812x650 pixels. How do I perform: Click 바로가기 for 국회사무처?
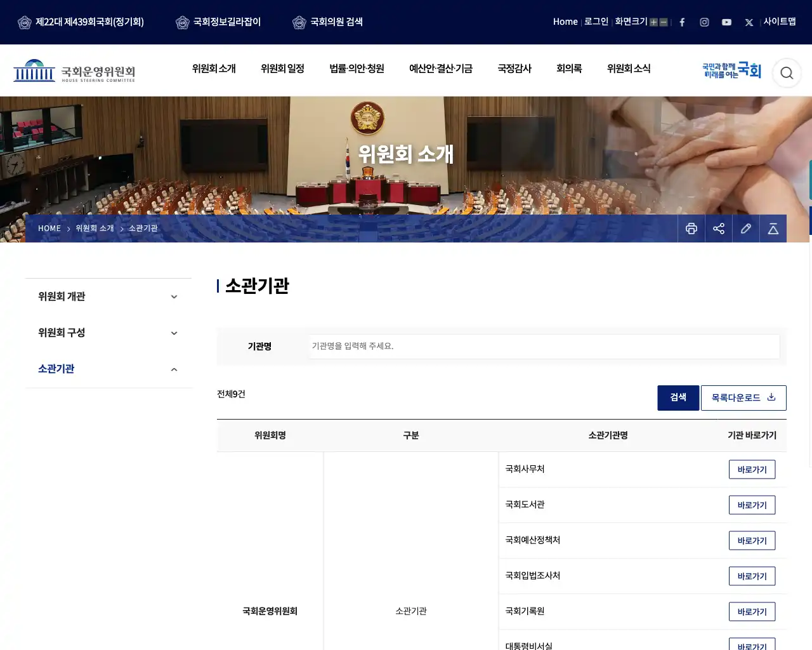[x=752, y=470]
